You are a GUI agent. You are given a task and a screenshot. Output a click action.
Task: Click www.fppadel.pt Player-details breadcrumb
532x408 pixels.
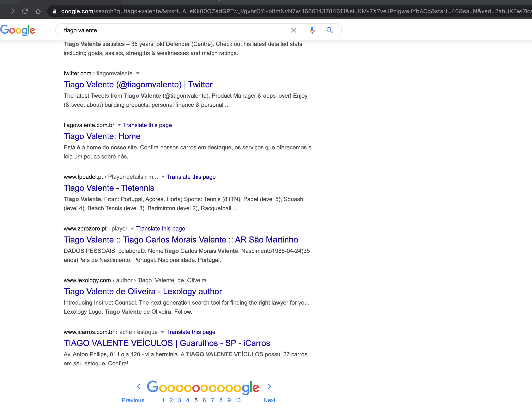111,177
